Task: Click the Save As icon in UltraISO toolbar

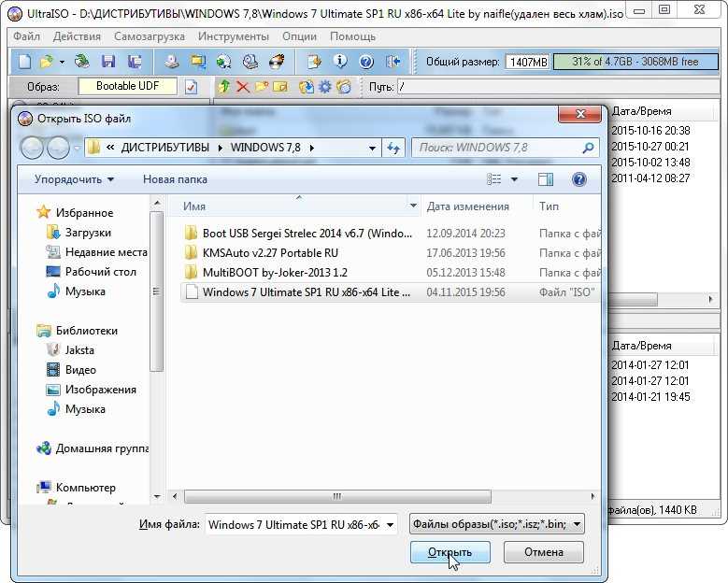Action: [x=135, y=62]
